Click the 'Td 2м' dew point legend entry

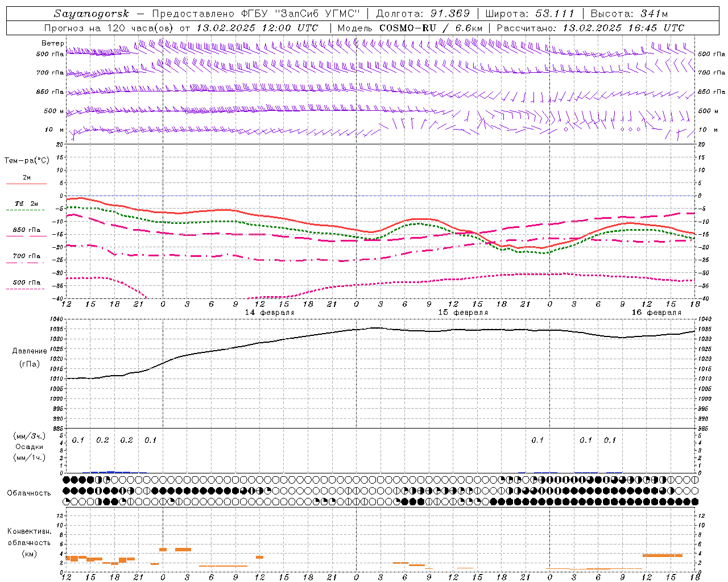[x=27, y=203]
